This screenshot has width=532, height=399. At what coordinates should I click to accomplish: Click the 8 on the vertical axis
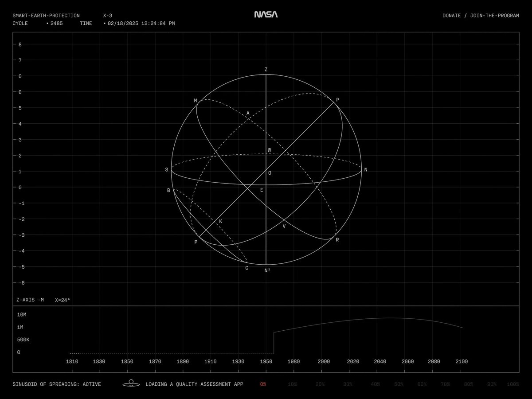pos(20,44)
